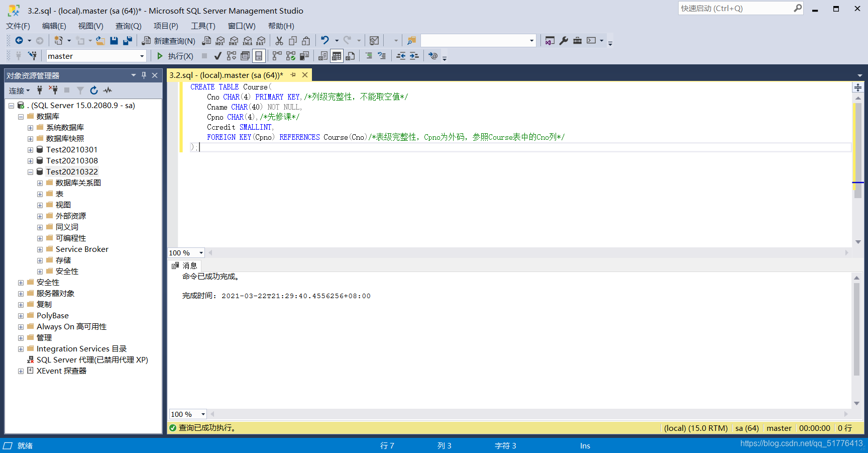Screen dimensions: 868x453
Task: Open the 查询(Q) menu
Action: [129, 26]
